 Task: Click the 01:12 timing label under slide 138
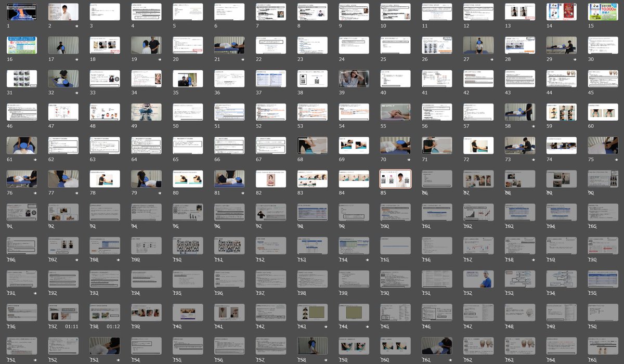click(113, 327)
